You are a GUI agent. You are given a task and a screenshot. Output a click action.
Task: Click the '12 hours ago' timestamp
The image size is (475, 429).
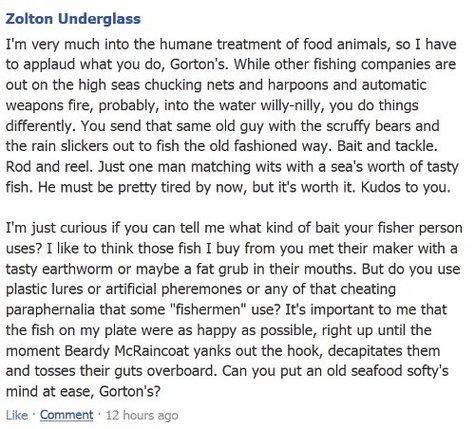[x=142, y=415]
